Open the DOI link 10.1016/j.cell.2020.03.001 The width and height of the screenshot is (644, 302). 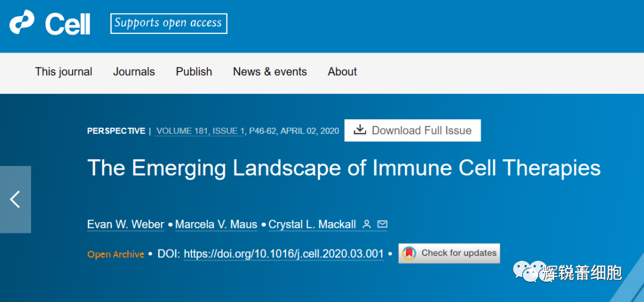(284, 254)
